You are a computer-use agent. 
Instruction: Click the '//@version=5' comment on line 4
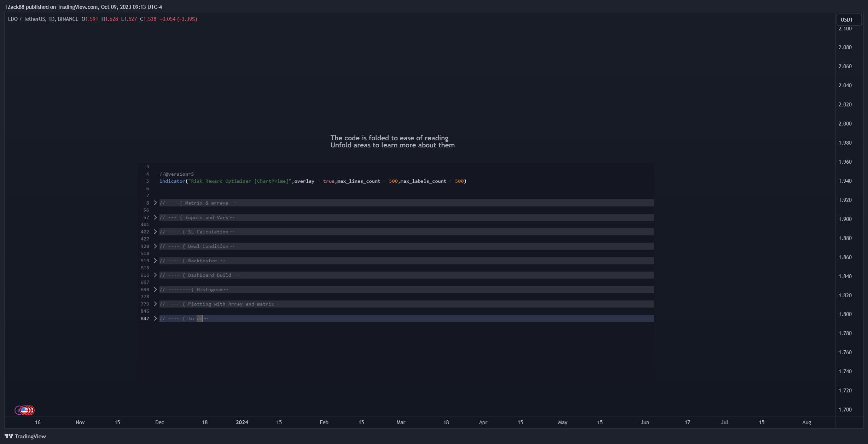pyautogui.click(x=176, y=174)
